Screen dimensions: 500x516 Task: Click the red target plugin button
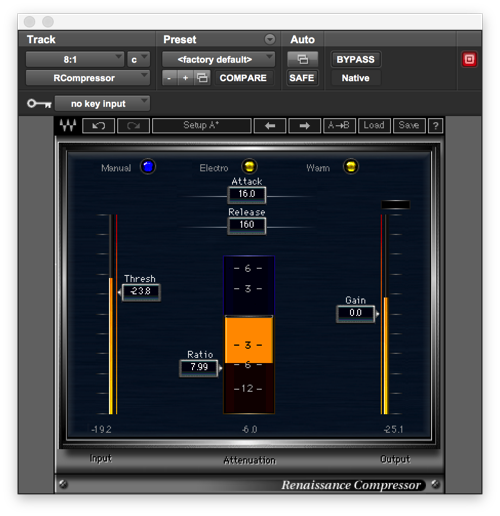point(469,60)
